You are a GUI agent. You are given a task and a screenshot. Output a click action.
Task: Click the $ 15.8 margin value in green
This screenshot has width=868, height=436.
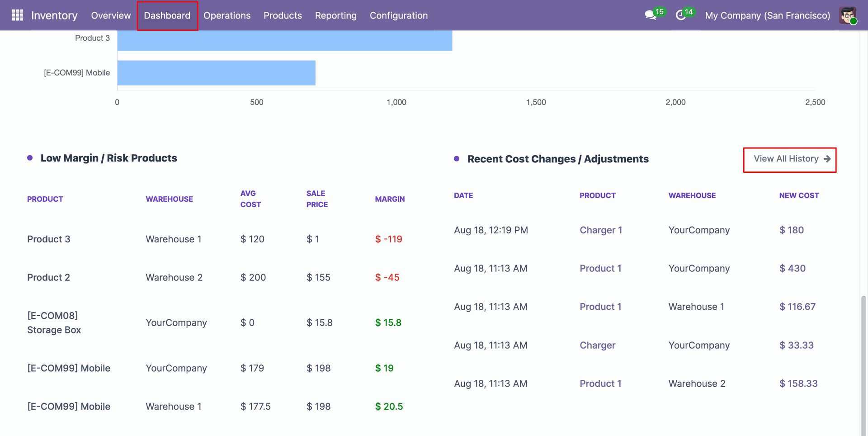tap(388, 322)
